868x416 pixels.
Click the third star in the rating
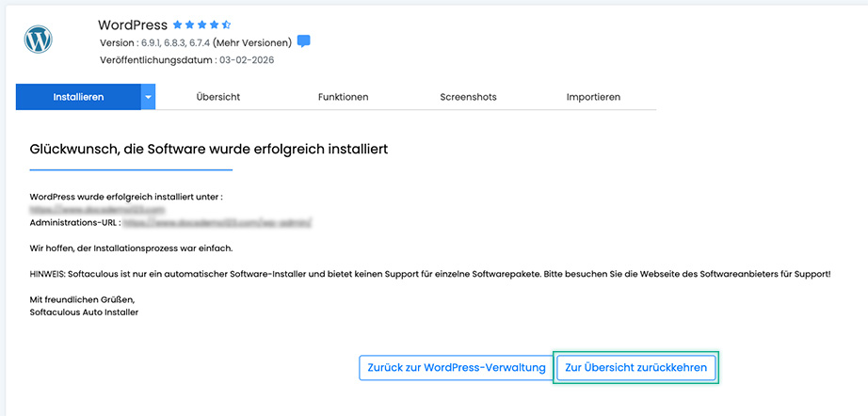click(202, 24)
